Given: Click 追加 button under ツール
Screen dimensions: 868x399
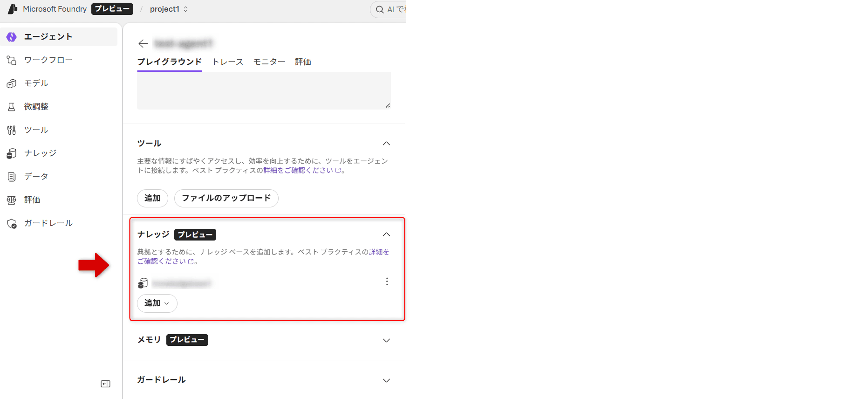Looking at the screenshot, I should point(152,198).
